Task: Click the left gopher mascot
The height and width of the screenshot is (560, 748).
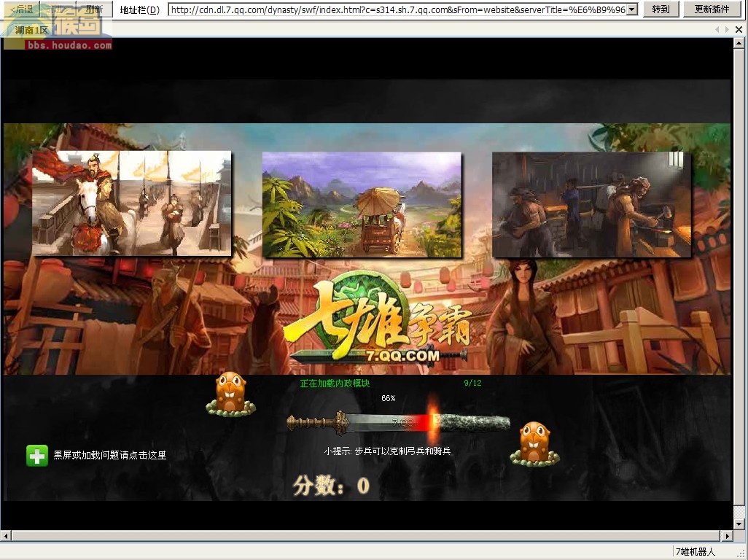Action: tap(231, 394)
